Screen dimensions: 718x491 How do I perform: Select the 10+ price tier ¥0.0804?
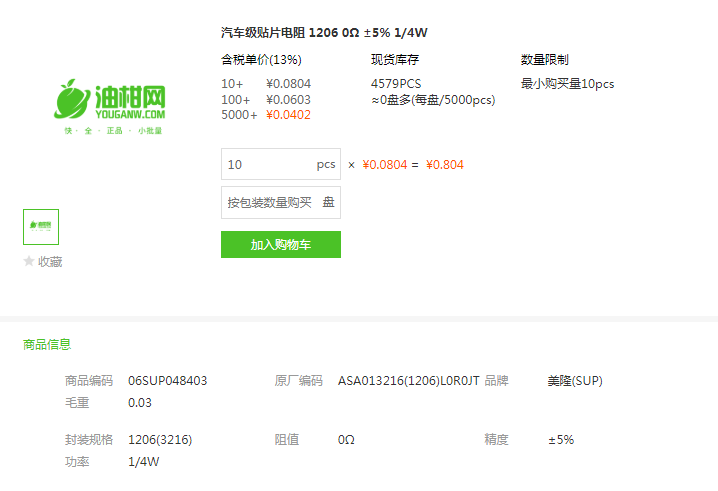tap(266, 84)
